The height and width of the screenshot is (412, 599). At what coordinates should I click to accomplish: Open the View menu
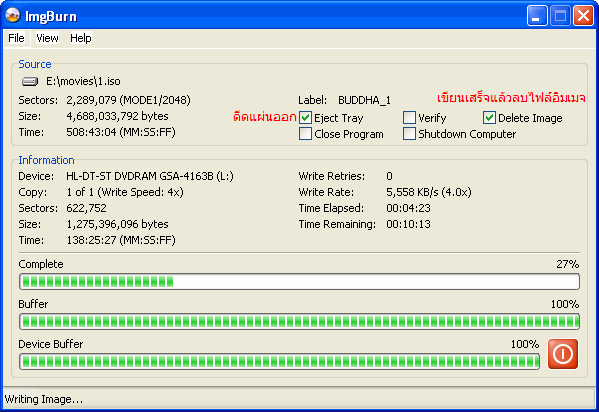coord(47,38)
